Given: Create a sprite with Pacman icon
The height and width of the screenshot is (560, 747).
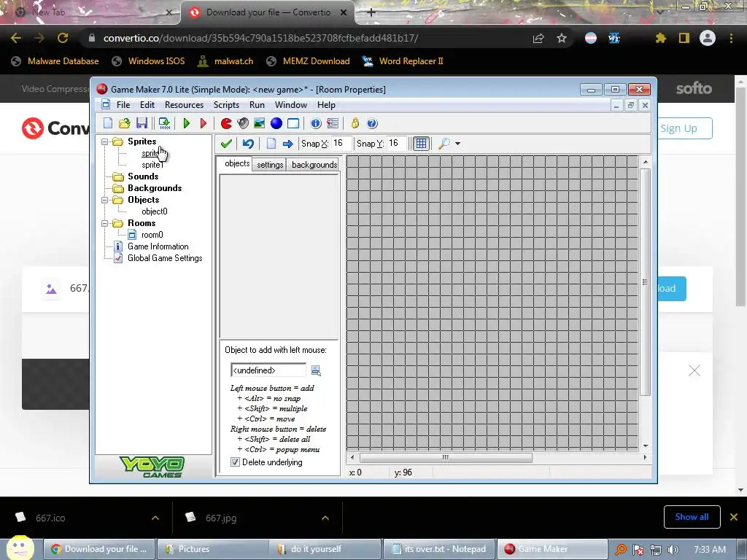Looking at the screenshot, I should click(226, 123).
